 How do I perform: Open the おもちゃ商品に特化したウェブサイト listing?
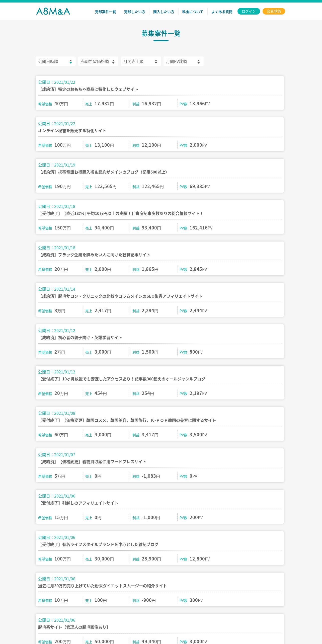pos(160,93)
